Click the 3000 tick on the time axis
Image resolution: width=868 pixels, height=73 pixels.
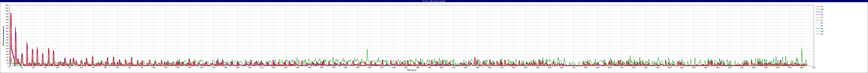coord(370,68)
